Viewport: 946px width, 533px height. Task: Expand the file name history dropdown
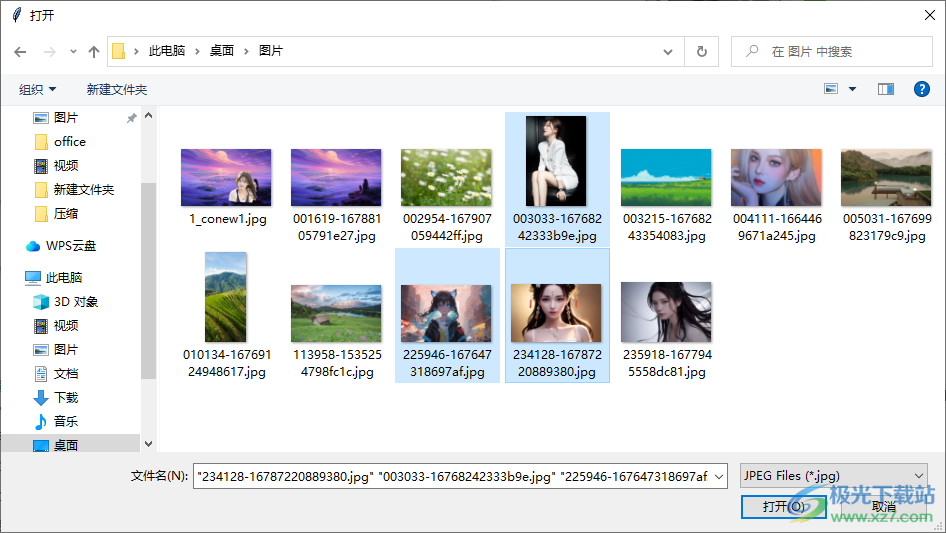[x=719, y=476]
